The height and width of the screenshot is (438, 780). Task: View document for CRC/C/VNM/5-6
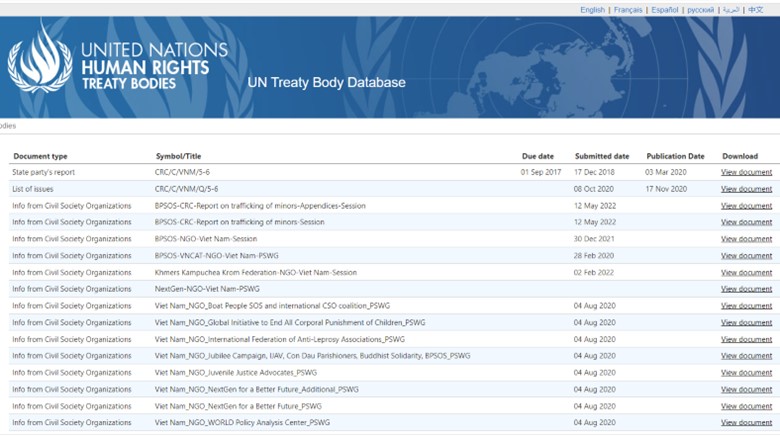point(747,172)
